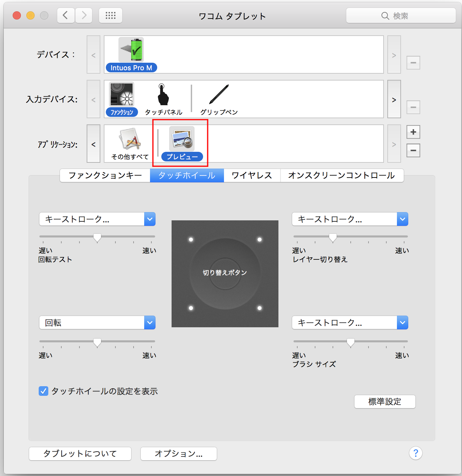462x476 pixels.
Task: Switch to the オンスクリーンコントロール tab
Action: tap(341, 175)
